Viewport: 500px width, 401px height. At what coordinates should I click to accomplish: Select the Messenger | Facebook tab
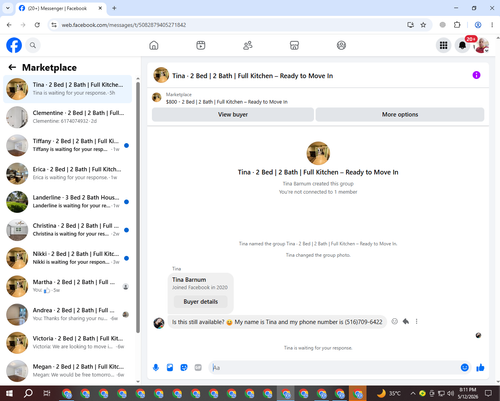[61, 8]
